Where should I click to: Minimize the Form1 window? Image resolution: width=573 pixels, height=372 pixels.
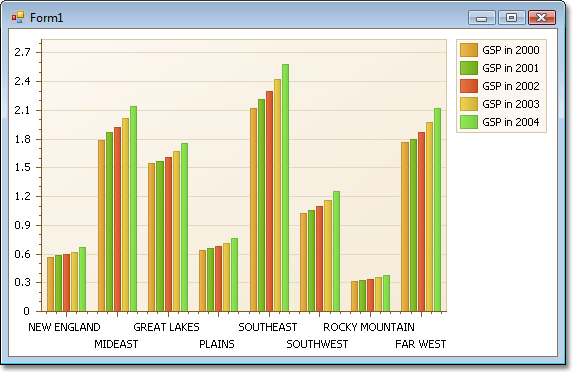[481, 18]
